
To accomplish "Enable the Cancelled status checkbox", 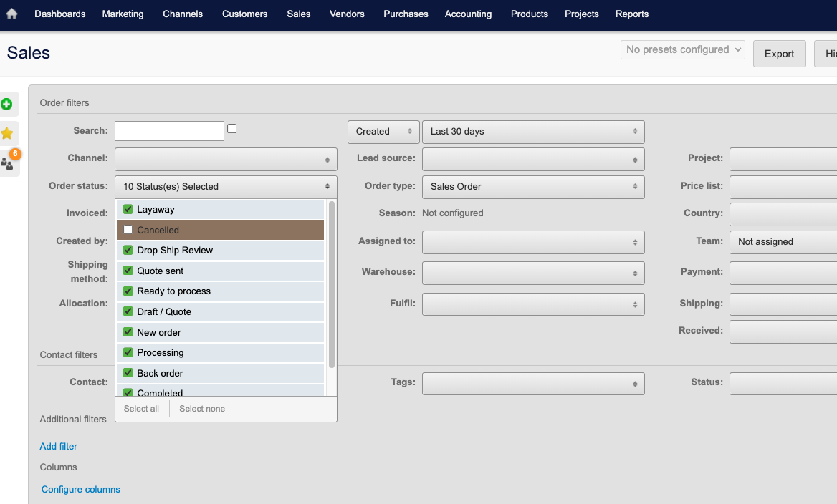I will tap(129, 230).
